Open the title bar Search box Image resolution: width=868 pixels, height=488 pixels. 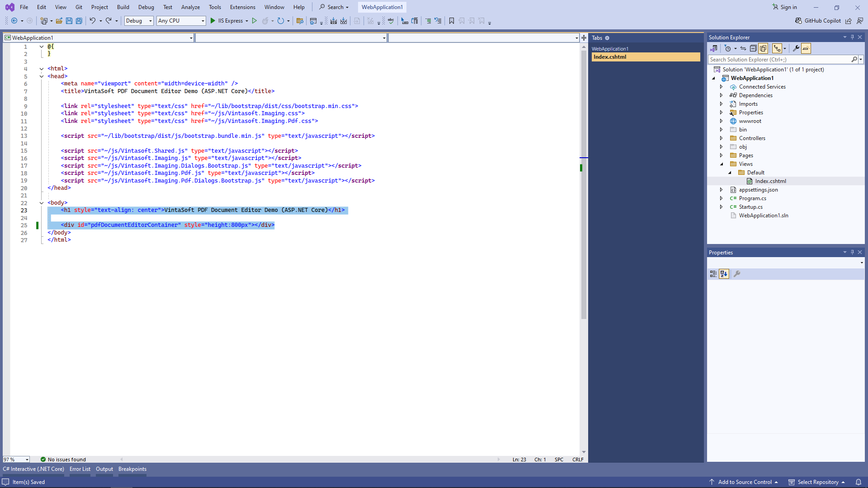(x=334, y=7)
